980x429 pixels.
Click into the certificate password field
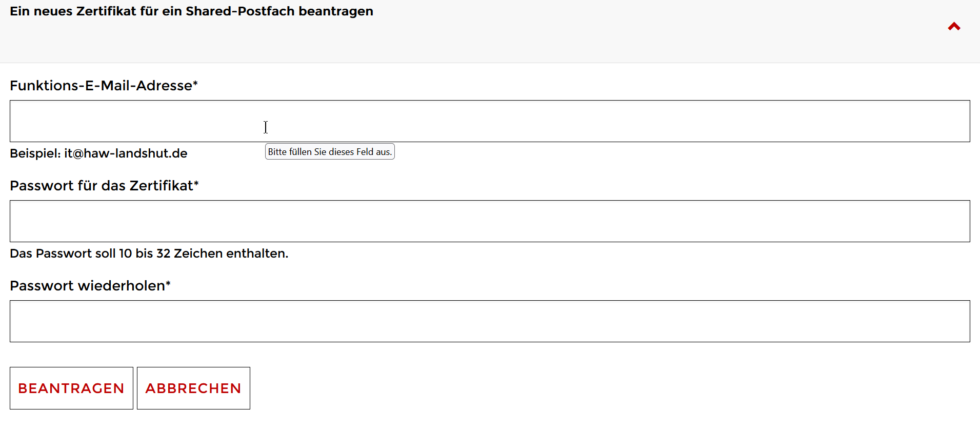tap(490, 221)
